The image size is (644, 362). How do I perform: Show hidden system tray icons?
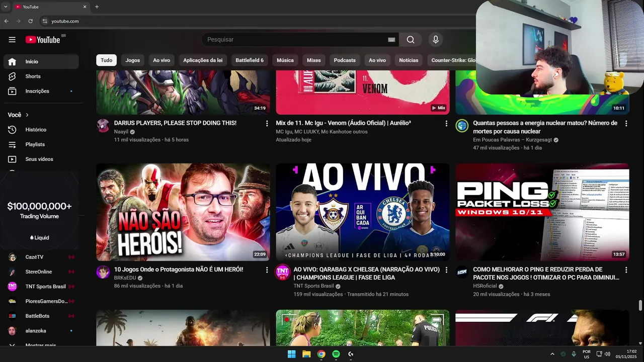552,354
